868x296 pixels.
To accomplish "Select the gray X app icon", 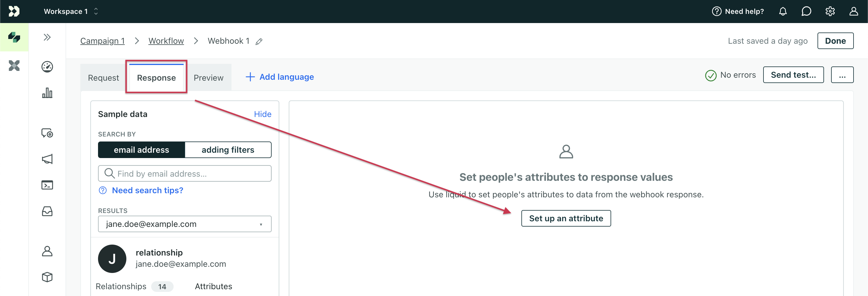I will click(14, 65).
